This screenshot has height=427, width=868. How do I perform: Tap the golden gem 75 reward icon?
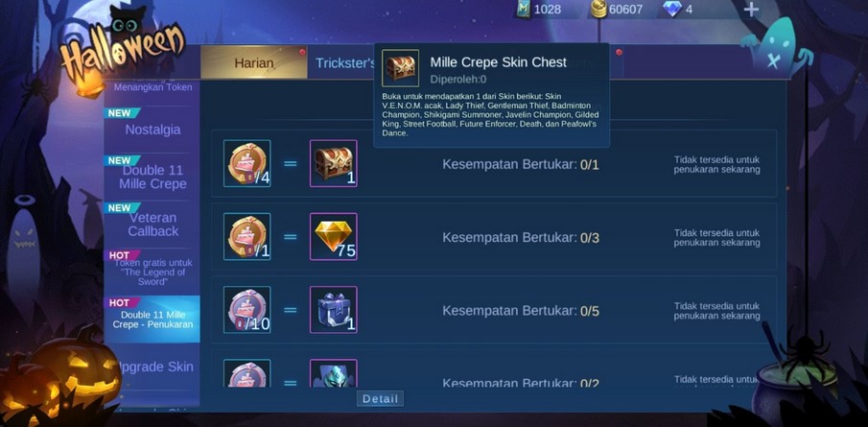click(x=333, y=236)
